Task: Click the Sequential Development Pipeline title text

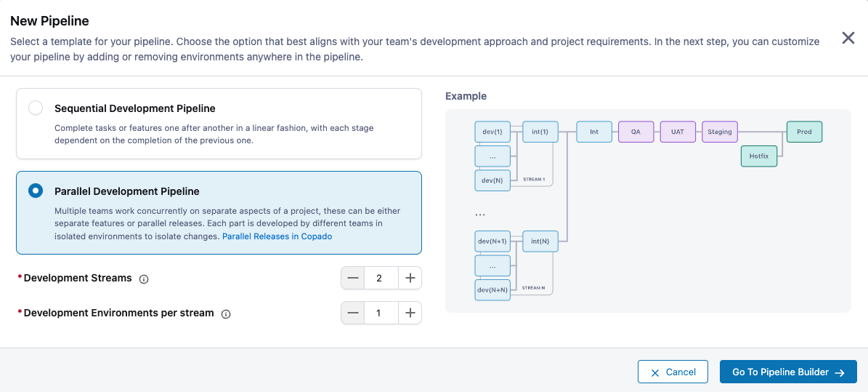Action: coord(135,108)
